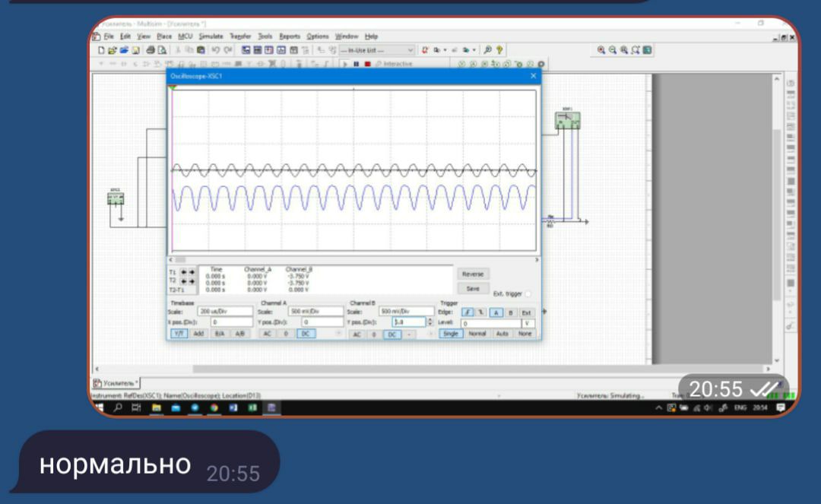
Task: Select the Ext. trigger radio button
Action: pyautogui.click(x=528, y=294)
